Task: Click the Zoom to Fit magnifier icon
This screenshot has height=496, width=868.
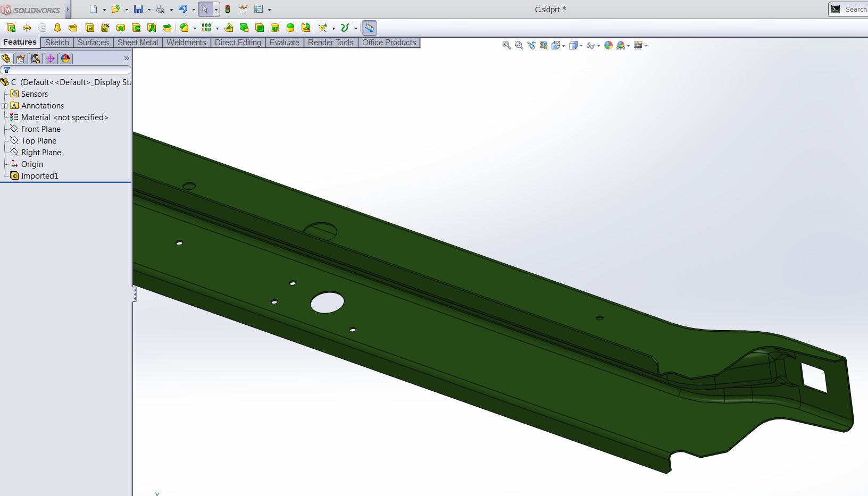Action: (x=506, y=46)
